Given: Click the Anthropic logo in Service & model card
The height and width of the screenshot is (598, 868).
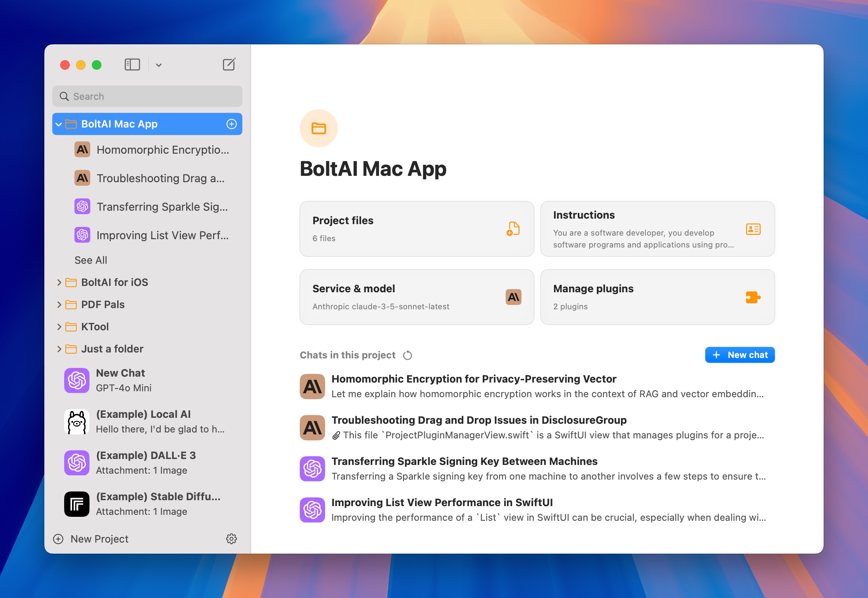Looking at the screenshot, I should (x=513, y=297).
